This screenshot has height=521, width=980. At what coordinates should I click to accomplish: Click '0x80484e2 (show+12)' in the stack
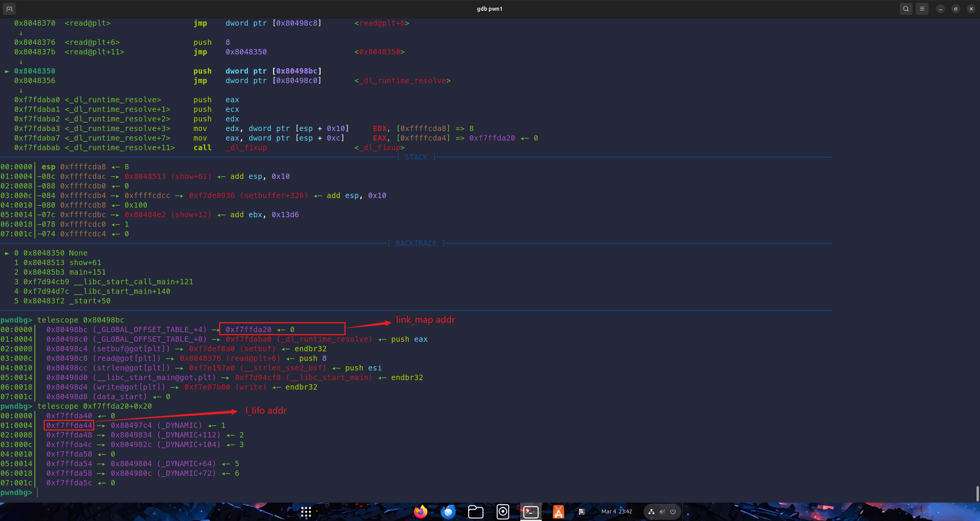pyautogui.click(x=168, y=215)
